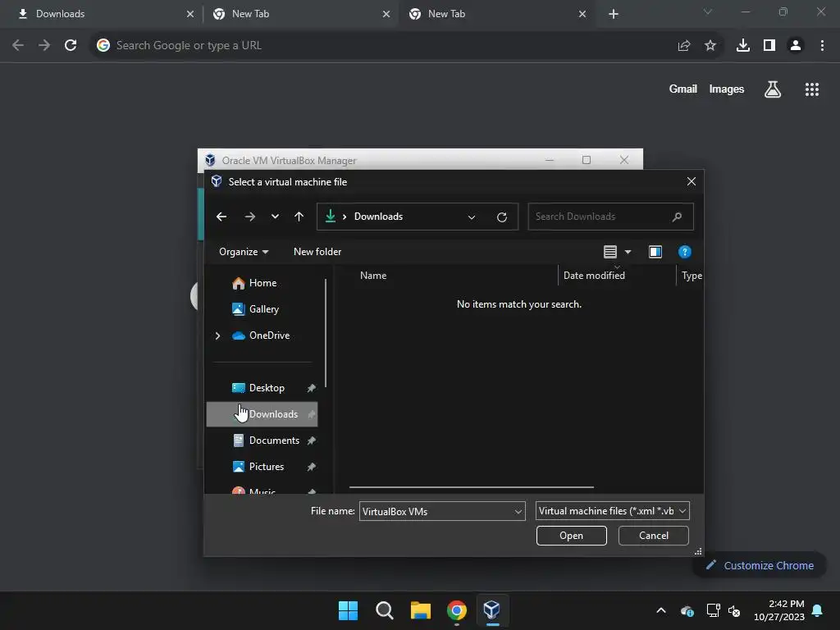Open recent locations chevron in file dialog

coord(275,217)
